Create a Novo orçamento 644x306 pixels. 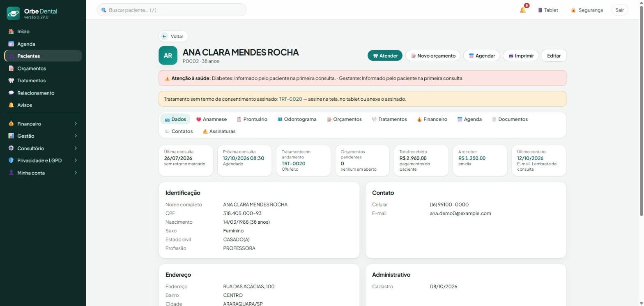[433, 56]
